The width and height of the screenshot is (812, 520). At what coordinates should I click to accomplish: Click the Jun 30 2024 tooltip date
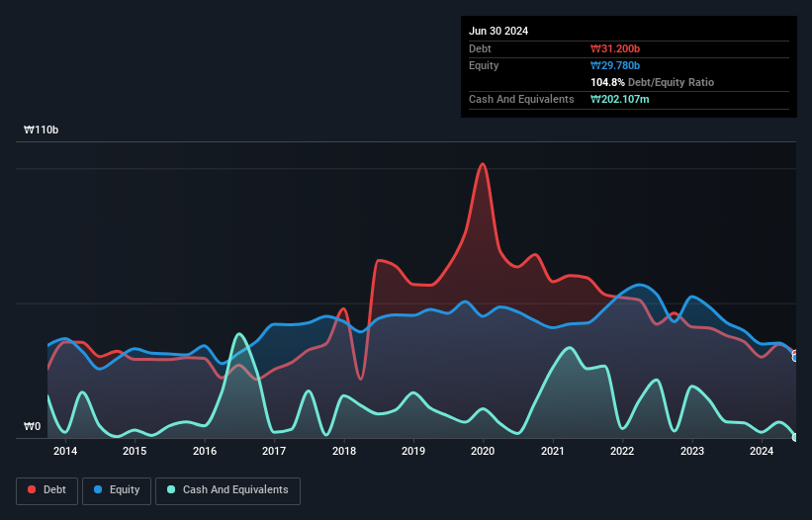coord(498,31)
